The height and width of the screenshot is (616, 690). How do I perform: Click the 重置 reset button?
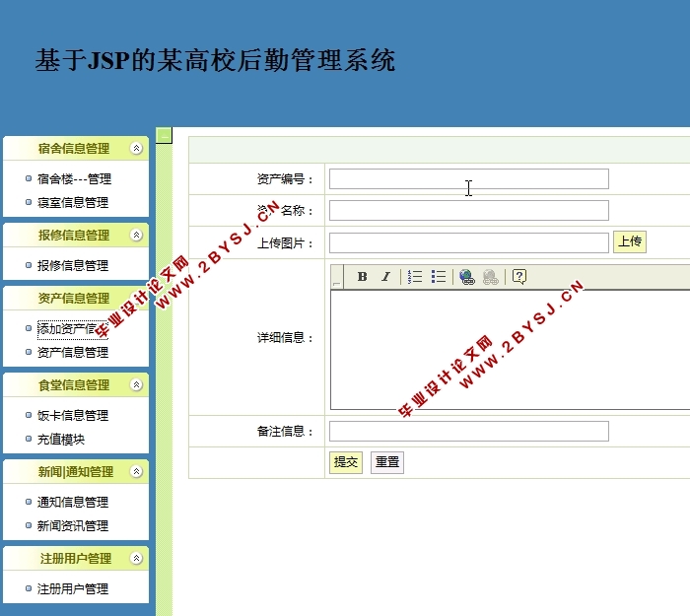(x=387, y=462)
